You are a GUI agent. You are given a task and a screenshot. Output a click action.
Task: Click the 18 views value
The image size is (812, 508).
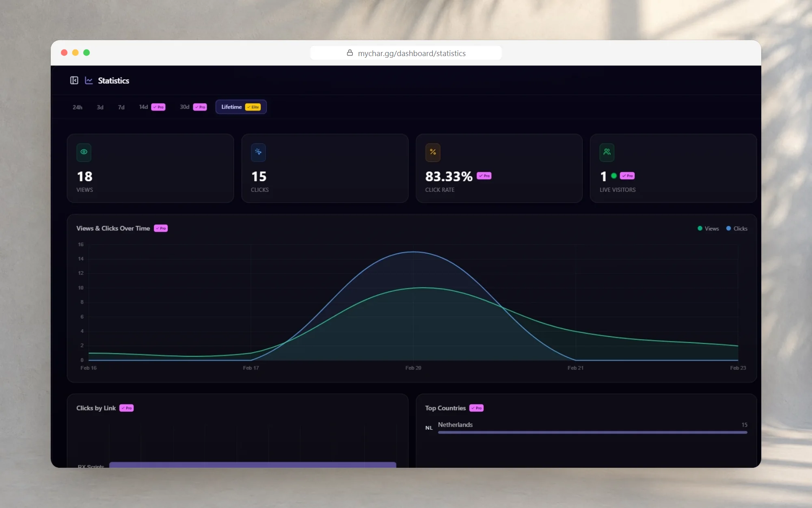point(85,177)
